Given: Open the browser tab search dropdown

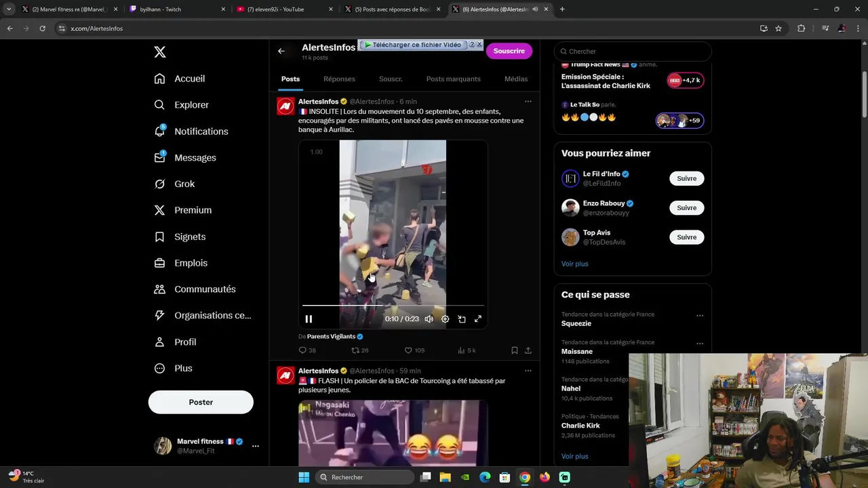Looking at the screenshot, I should coord(9,9).
